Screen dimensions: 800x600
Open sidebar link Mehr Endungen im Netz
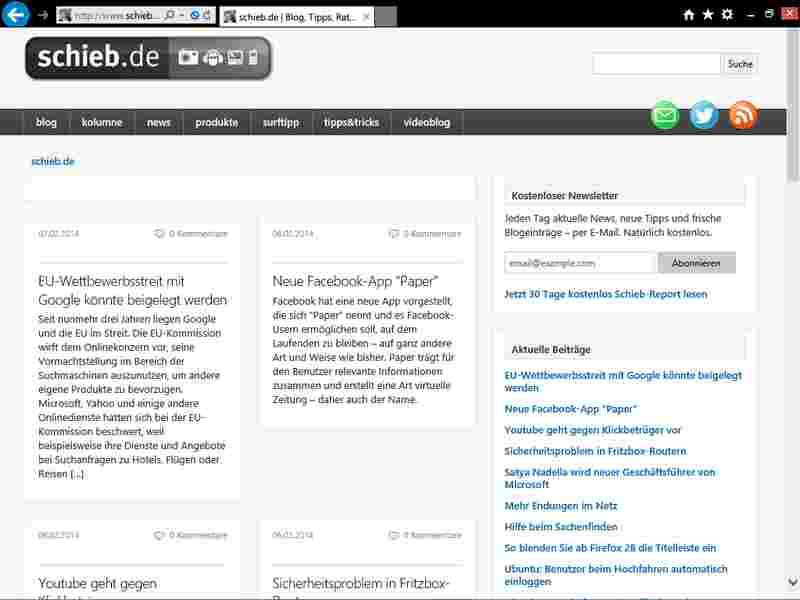(x=561, y=506)
